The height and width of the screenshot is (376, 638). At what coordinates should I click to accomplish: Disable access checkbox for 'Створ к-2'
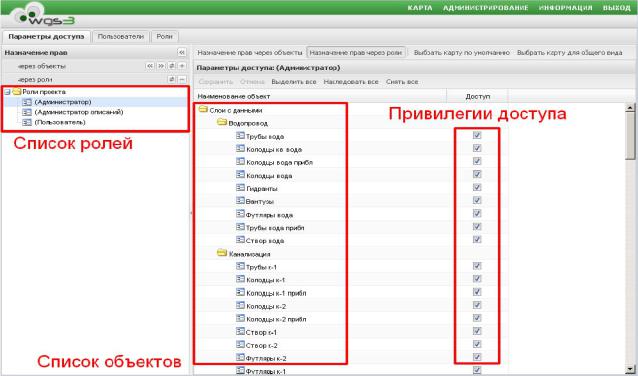coord(477,344)
